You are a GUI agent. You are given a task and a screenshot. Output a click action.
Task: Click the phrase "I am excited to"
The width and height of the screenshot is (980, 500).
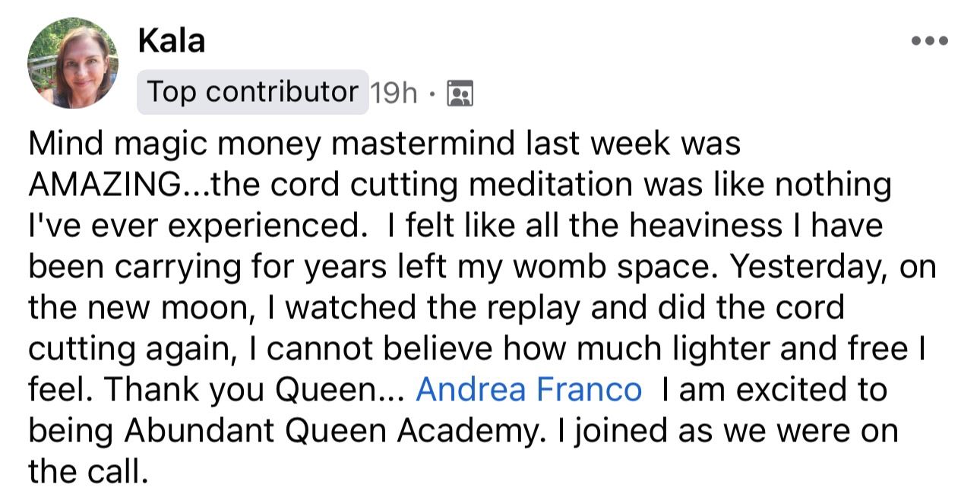coord(774,390)
